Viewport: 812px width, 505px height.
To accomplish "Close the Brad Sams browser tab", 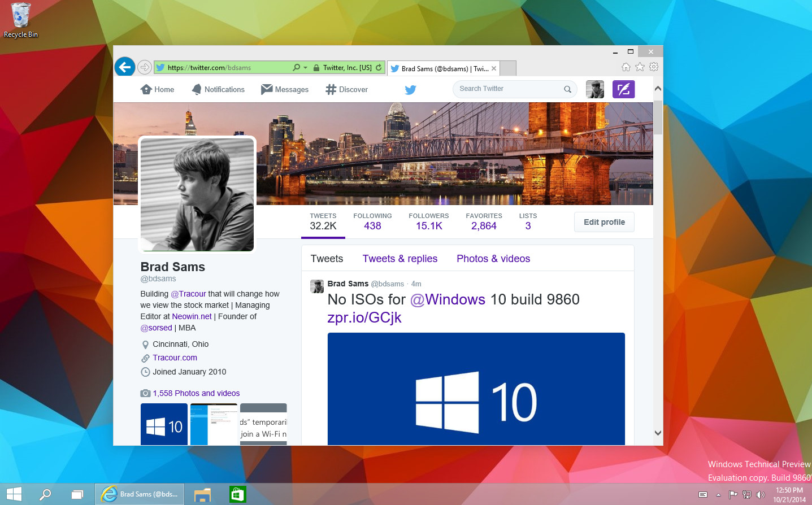I will [494, 68].
